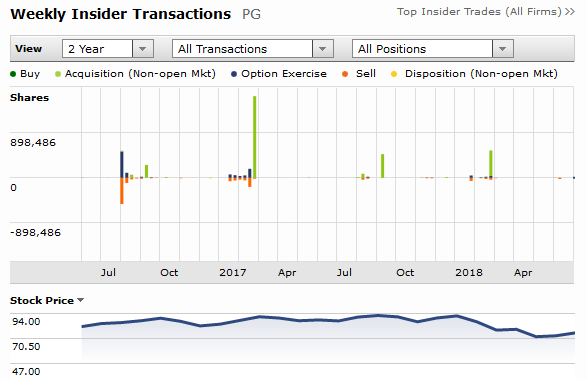Click the tallest green acquisition bar in early 2017
Image resolution: width=587 pixels, height=381 pixels.
(255, 137)
